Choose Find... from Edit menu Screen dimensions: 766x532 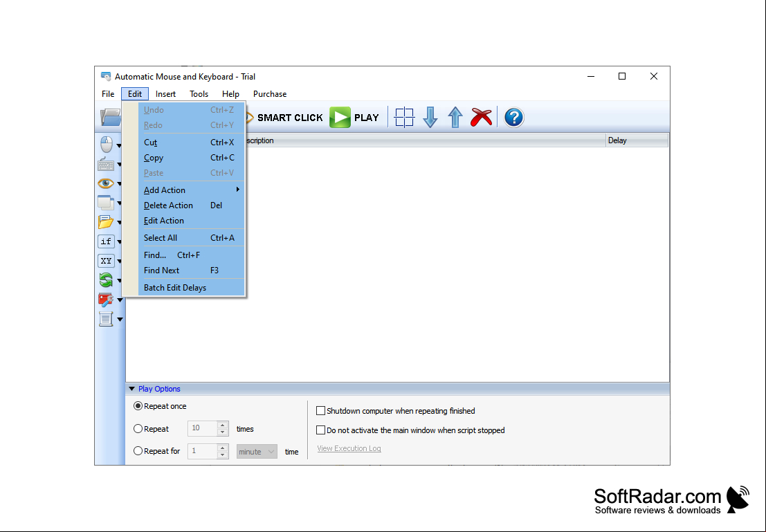(191, 255)
